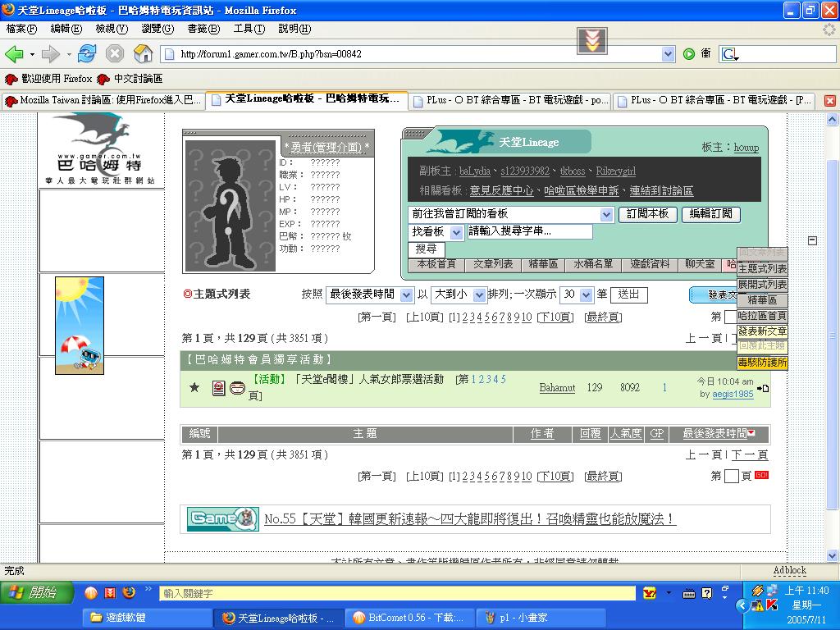Screen dimensions: 840x630
Task: Select the 精華區 board navigation tab
Action: tap(543, 264)
